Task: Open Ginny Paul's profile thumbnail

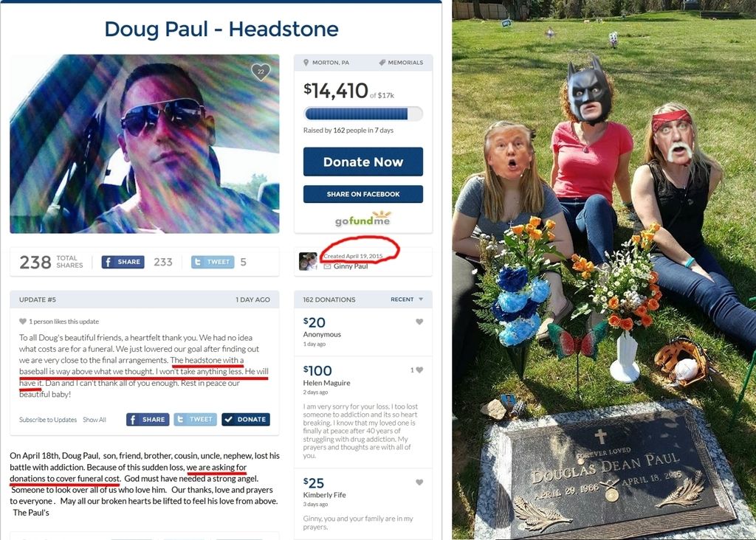Action: click(308, 261)
